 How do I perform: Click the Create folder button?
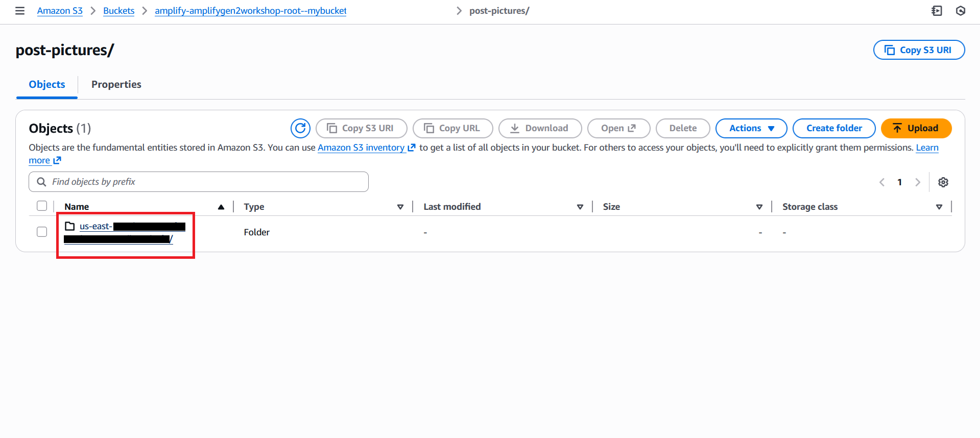coord(834,128)
